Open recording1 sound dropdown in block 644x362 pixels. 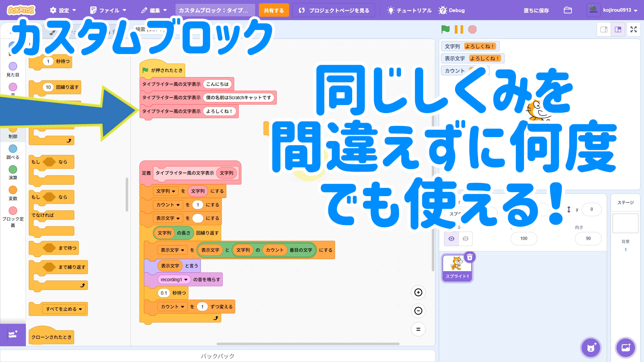186,280
